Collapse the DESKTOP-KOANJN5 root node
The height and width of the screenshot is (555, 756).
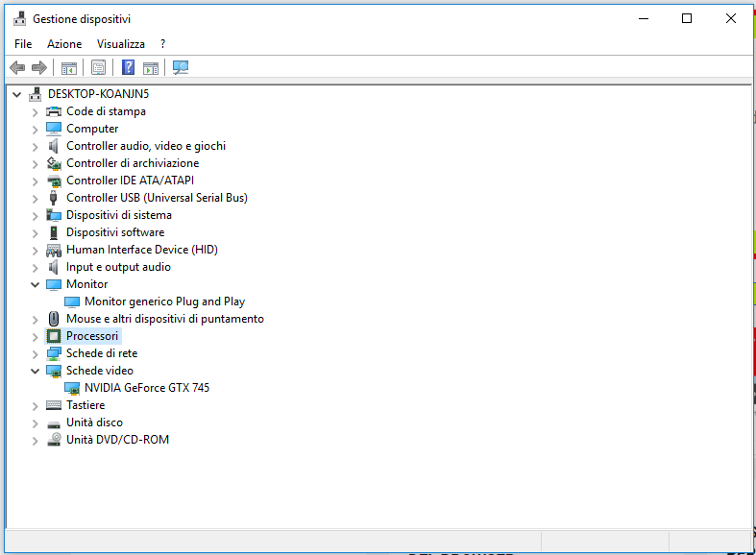17,94
